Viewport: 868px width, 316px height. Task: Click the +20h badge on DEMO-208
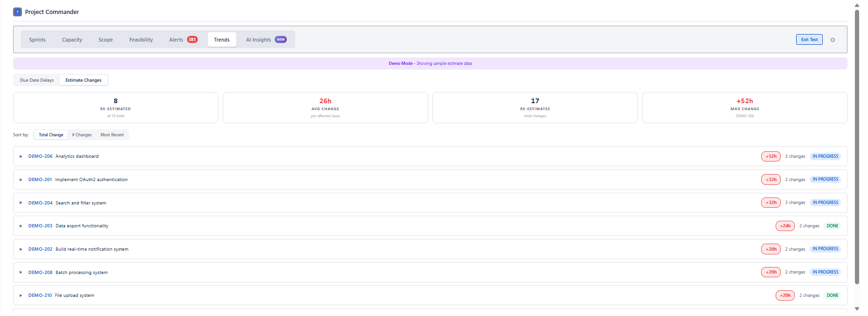tap(771, 272)
